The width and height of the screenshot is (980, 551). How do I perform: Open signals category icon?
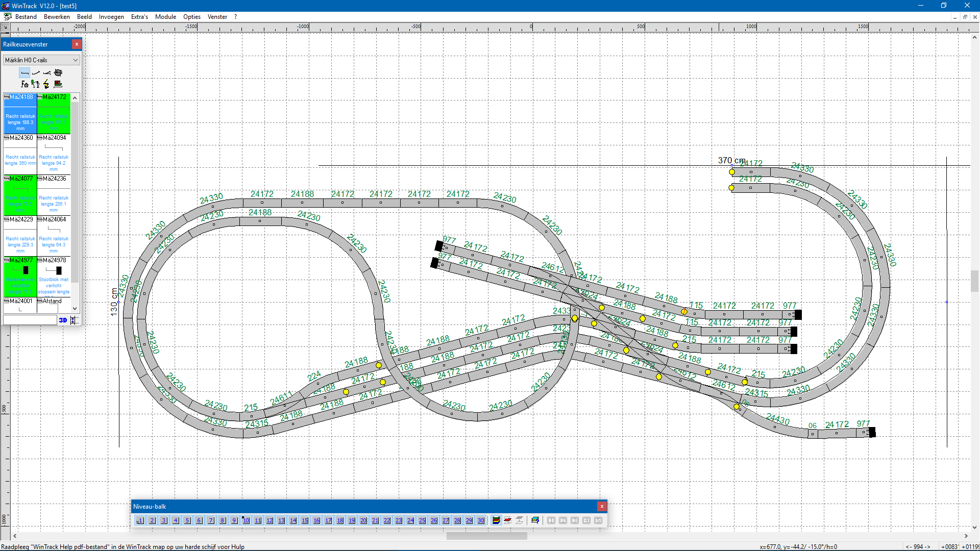36,84
